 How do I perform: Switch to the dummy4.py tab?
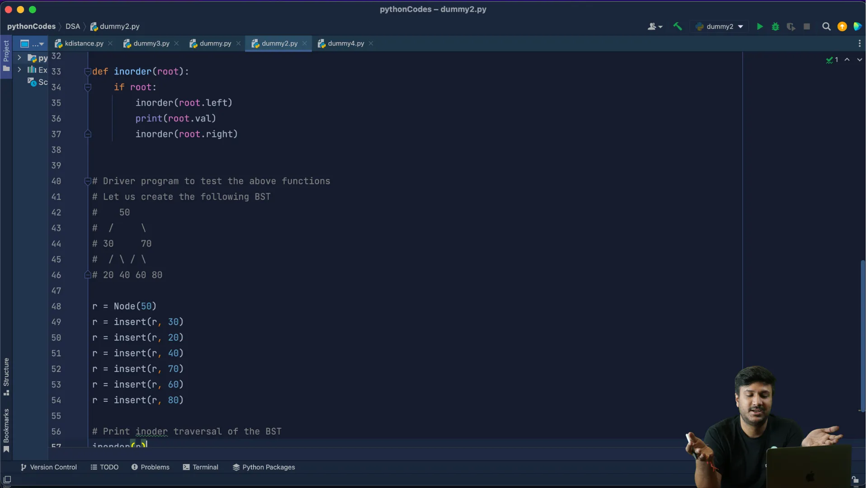point(346,43)
